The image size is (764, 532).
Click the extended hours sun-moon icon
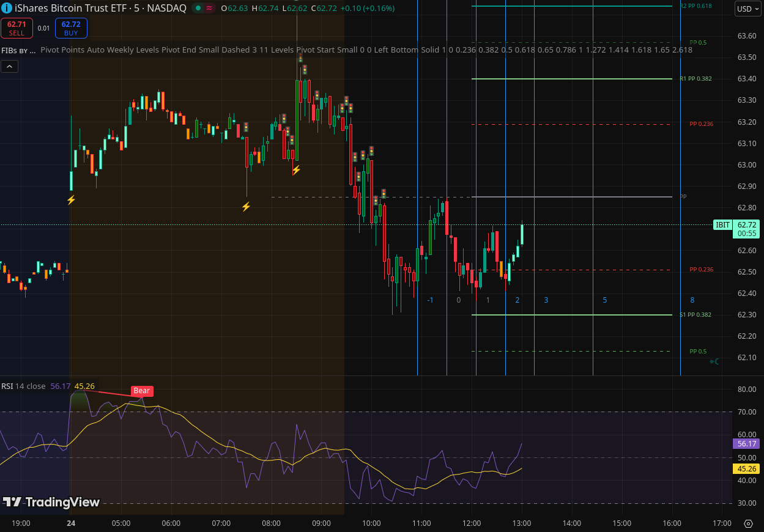(714, 361)
